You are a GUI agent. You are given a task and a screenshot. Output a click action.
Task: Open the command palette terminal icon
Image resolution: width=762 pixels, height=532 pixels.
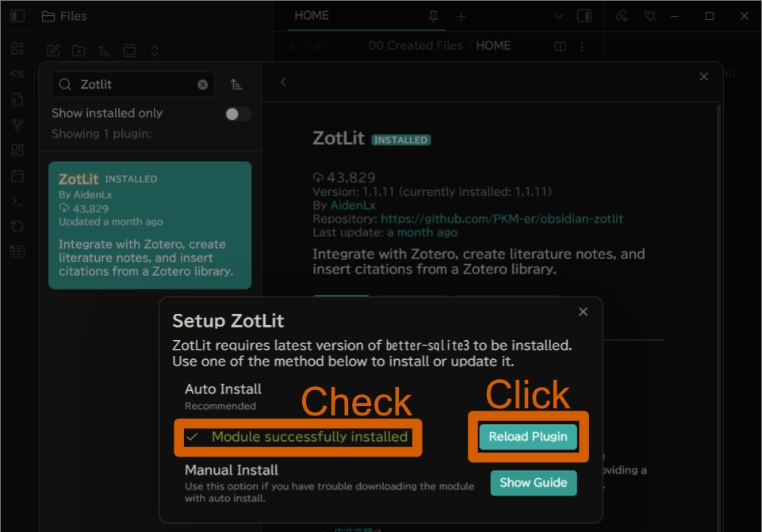coord(17,201)
